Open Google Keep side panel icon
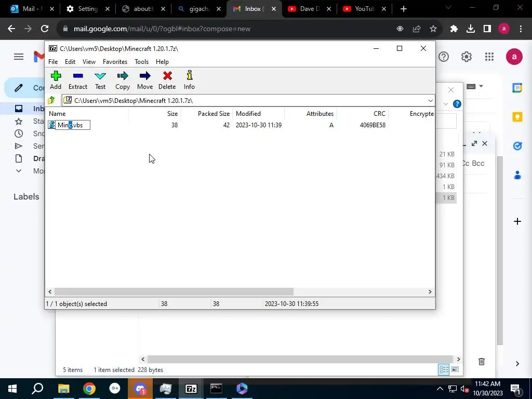Viewport: 532px width, 399px height. pyautogui.click(x=517, y=117)
